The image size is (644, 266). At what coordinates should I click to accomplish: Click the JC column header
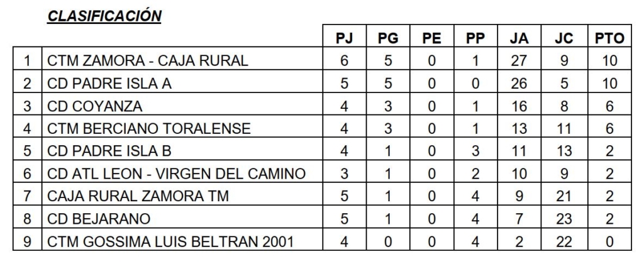coord(564,38)
